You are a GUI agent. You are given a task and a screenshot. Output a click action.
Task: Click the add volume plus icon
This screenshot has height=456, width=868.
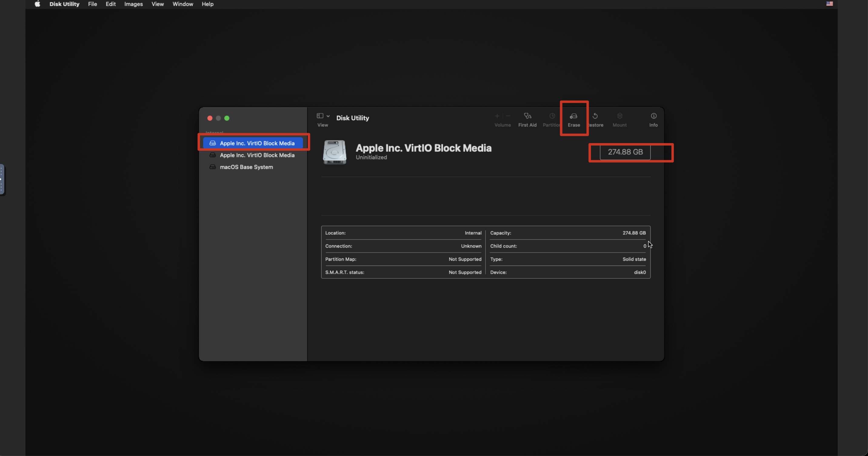coord(497,116)
